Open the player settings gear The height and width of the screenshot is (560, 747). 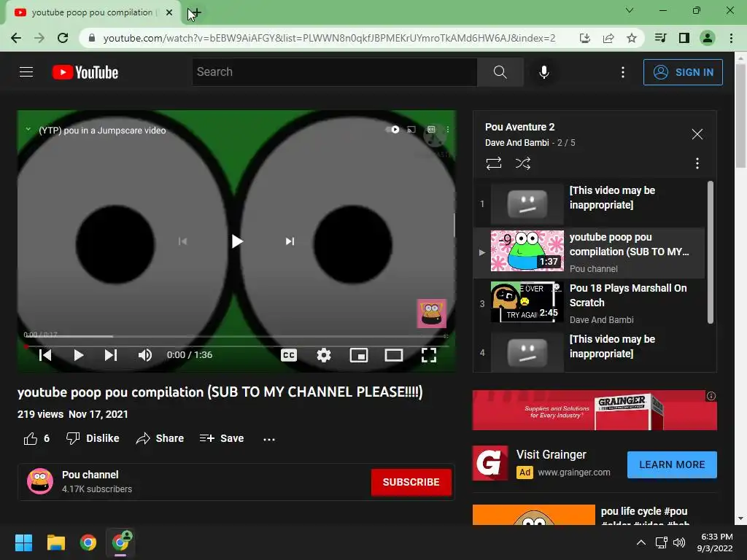click(324, 355)
